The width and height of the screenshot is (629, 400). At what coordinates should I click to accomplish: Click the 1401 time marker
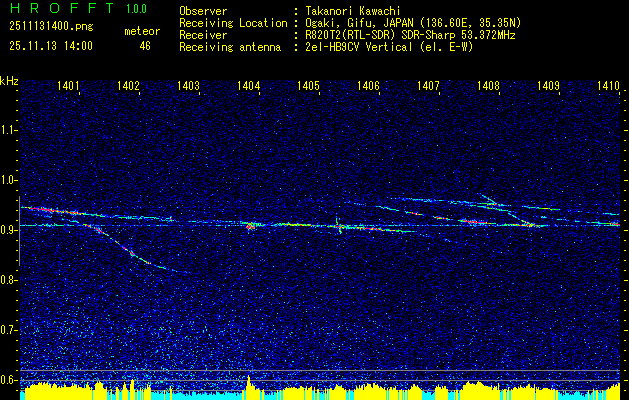point(68,85)
